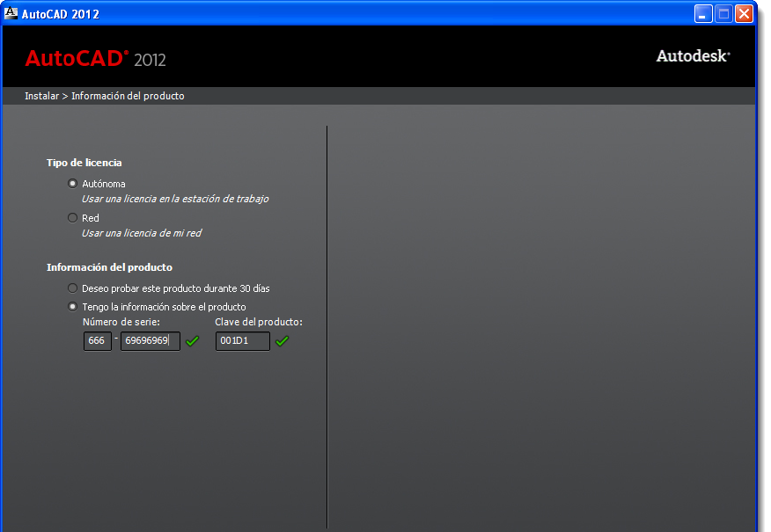Click the Instalar breadcrumb link
The width and height of the screenshot is (771, 532).
click(40, 96)
